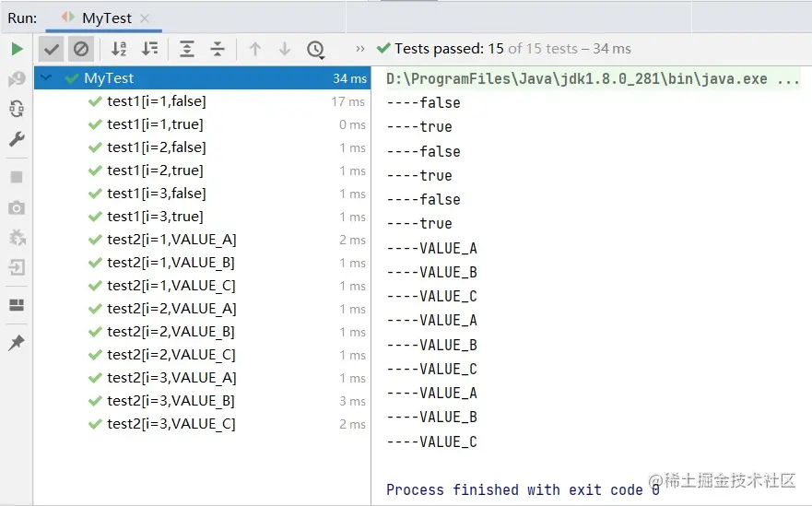
Task: Collapse all test nodes
Action: coord(218,49)
